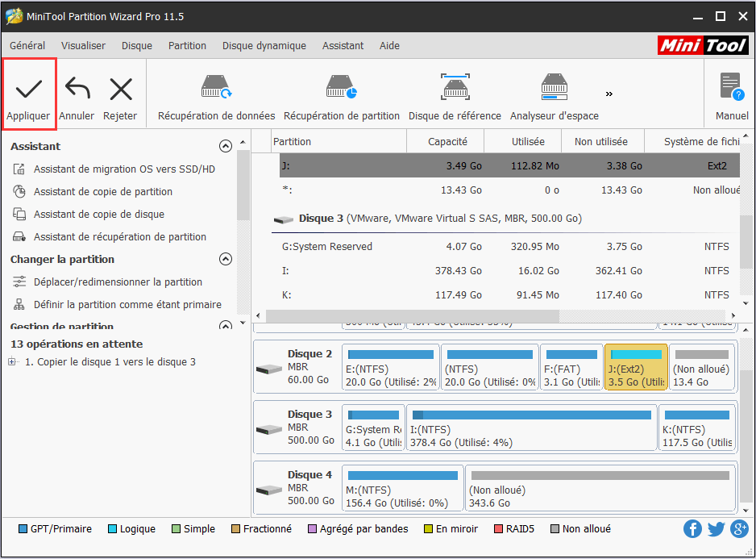
Task: Click disk map scrollbar down arrow
Action: point(746,511)
